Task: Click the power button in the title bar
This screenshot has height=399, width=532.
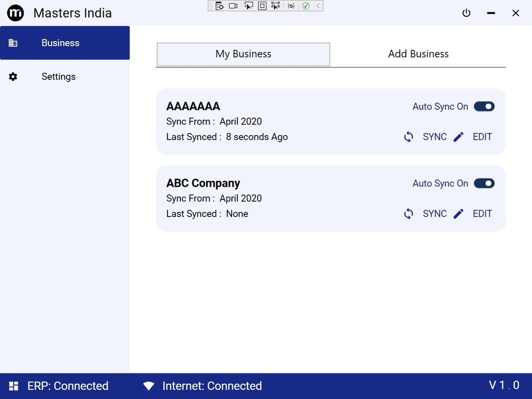Action: (x=467, y=13)
